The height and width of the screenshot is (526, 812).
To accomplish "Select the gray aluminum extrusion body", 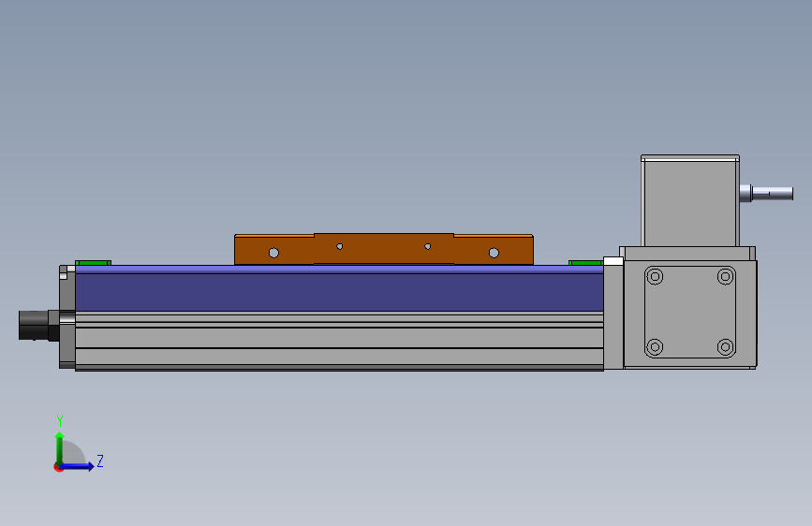I will (x=339, y=341).
